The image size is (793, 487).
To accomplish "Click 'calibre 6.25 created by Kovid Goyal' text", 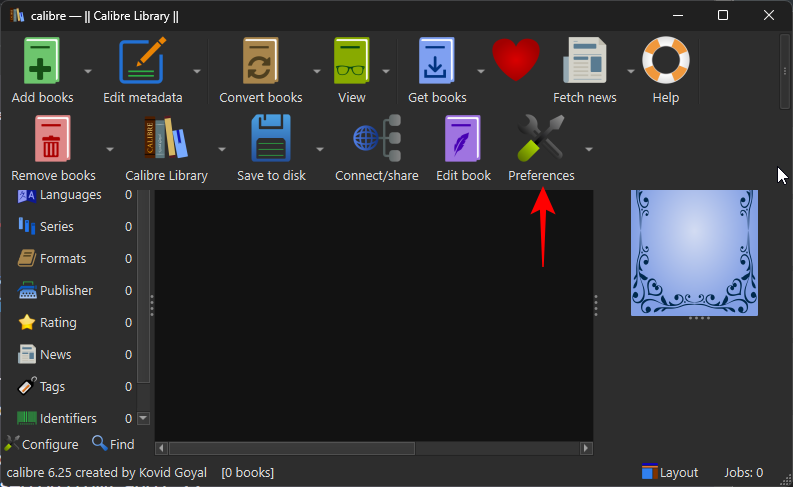I will click(107, 472).
